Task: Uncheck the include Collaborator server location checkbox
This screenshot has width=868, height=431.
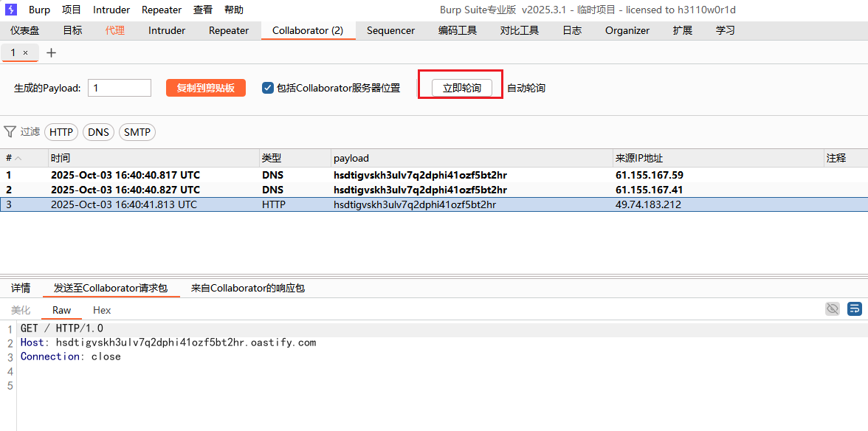Action: (x=268, y=88)
